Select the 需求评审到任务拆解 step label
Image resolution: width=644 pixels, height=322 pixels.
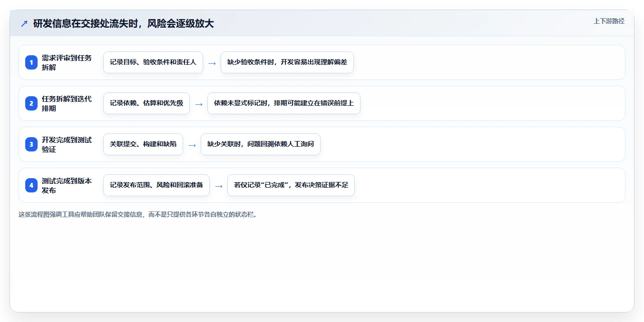(x=67, y=62)
